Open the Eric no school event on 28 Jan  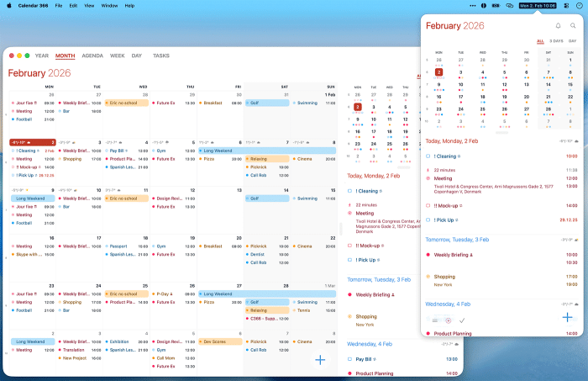pyautogui.click(x=127, y=103)
